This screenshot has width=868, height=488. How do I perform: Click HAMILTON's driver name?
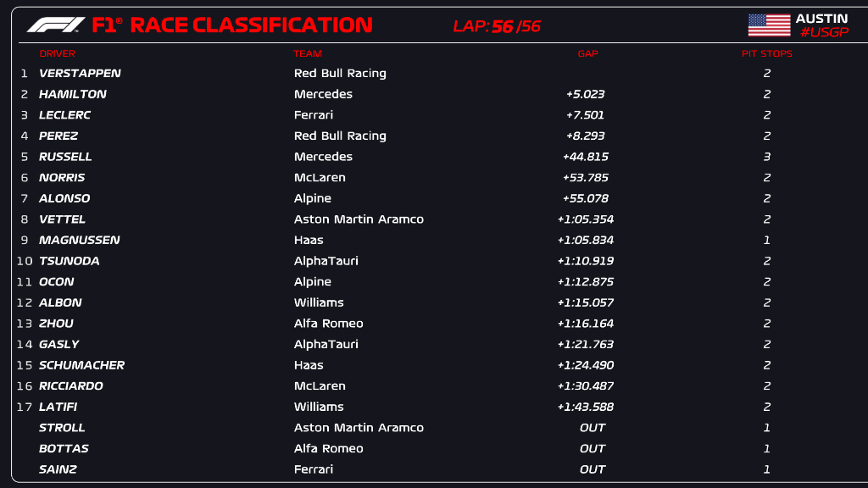click(71, 94)
